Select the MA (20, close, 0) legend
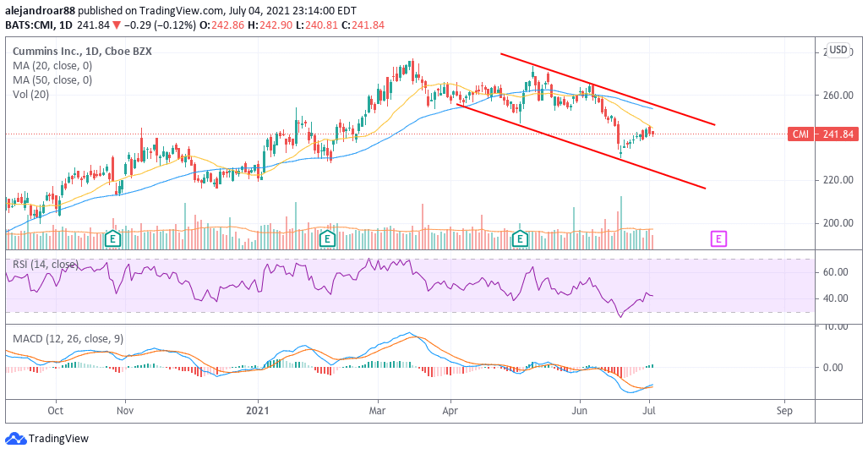The image size is (868, 454). 52,66
